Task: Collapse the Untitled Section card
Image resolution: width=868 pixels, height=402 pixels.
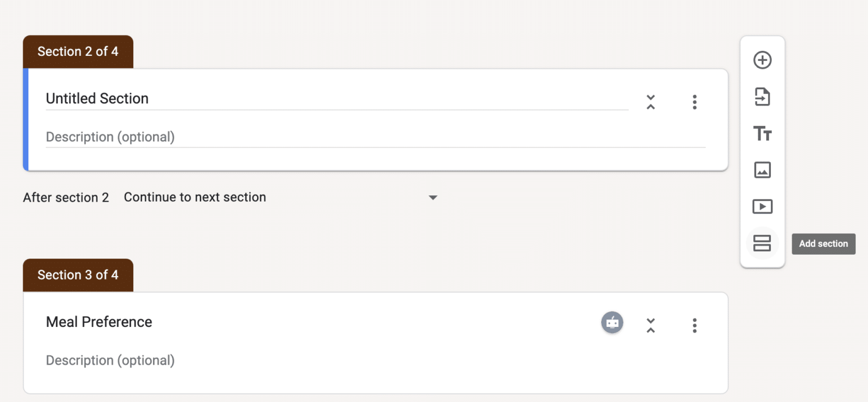Action: 650,102
